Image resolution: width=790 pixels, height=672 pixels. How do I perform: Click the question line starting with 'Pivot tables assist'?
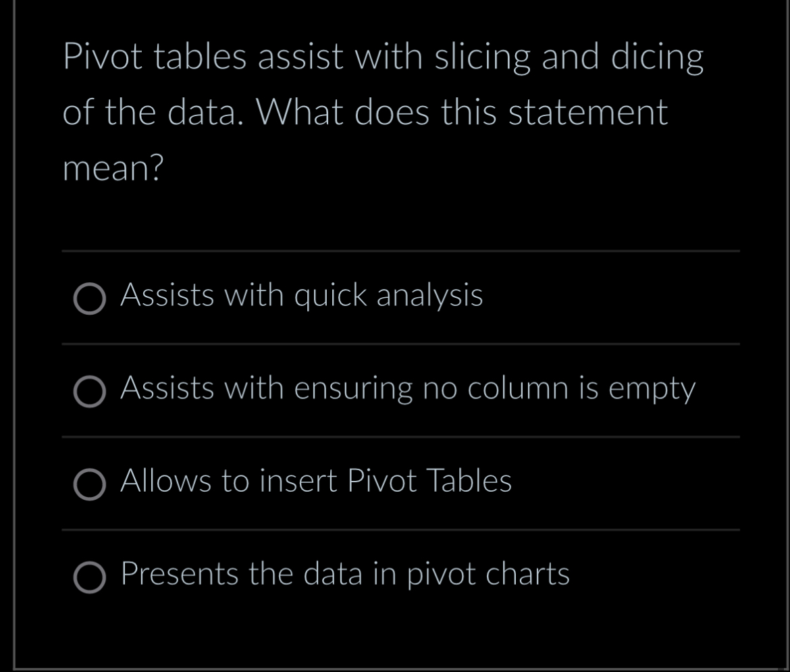(383, 57)
